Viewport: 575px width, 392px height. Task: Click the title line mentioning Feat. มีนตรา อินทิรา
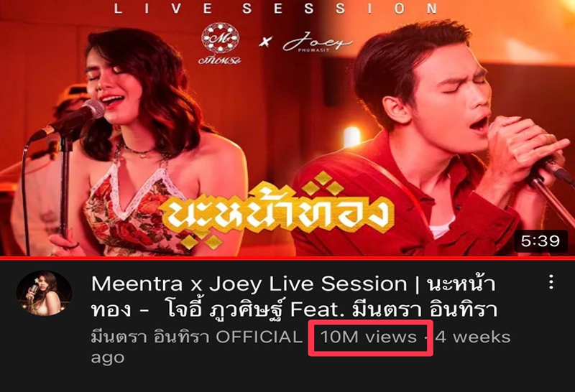point(294,309)
